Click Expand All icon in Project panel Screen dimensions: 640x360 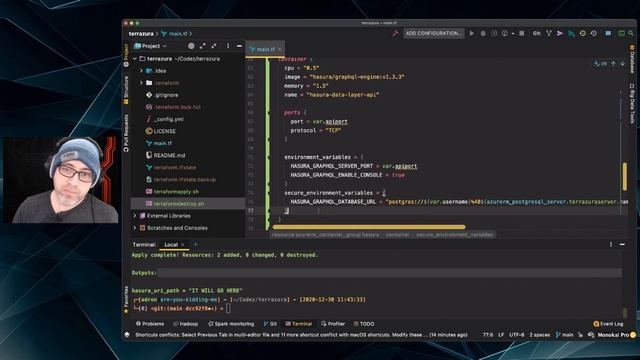pyautogui.click(x=202, y=46)
